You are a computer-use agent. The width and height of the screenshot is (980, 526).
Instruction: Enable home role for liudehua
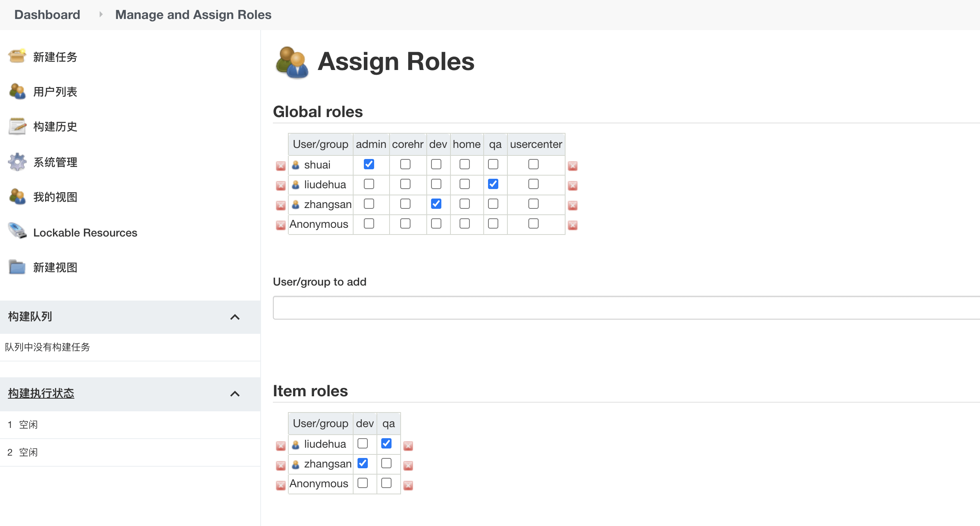[x=465, y=184]
